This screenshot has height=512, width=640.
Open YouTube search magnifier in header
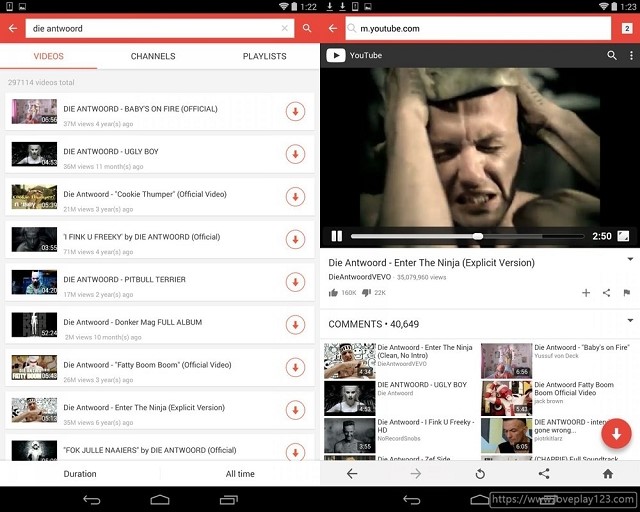coord(611,55)
